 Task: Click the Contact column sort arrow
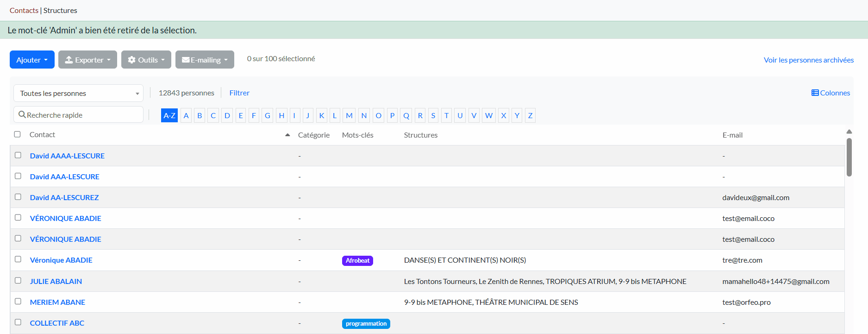pyautogui.click(x=287, y=135)
